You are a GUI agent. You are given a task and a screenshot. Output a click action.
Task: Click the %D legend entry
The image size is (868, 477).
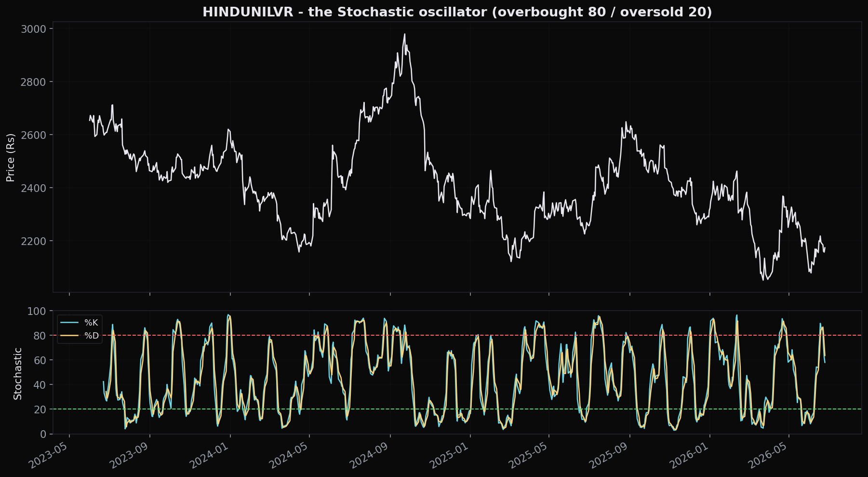pos(80,336)
